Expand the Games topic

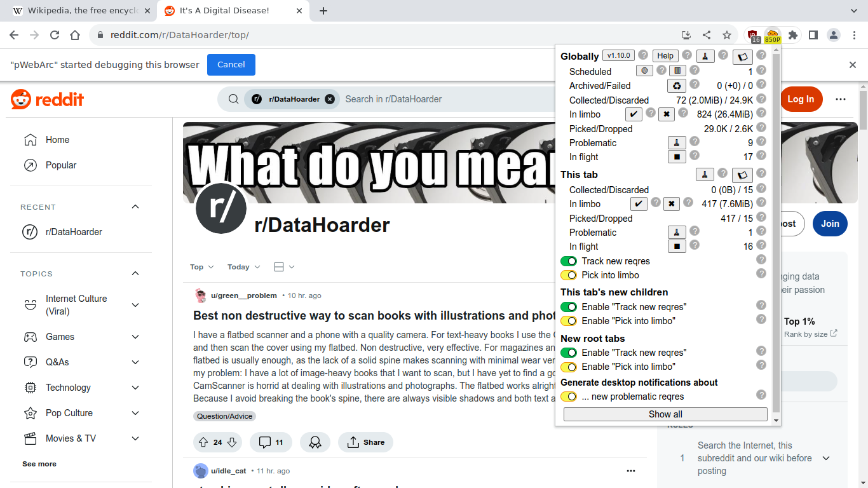pos(135,337)
